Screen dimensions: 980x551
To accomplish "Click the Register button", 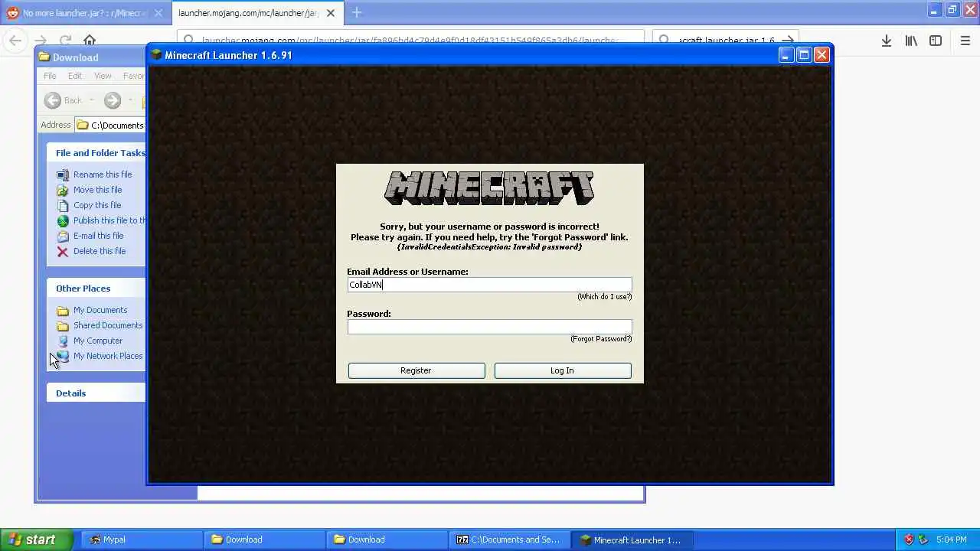I will point(416,370).
